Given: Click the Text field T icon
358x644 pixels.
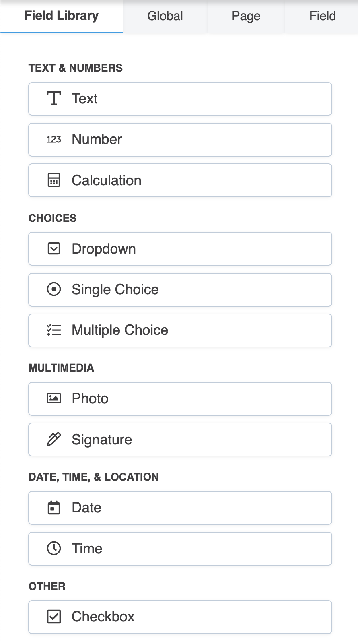Looking at the screenshot, I should [54, 99].
